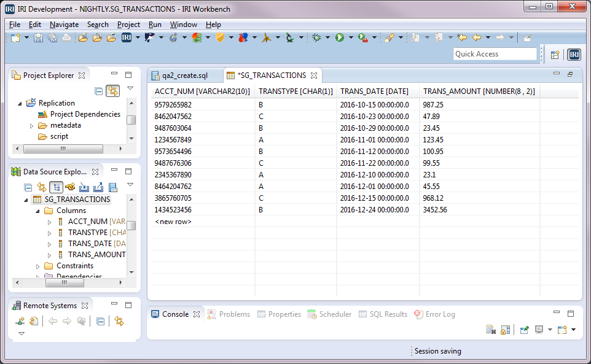Click the Open Perspective icon

click(x=555, y=55)
